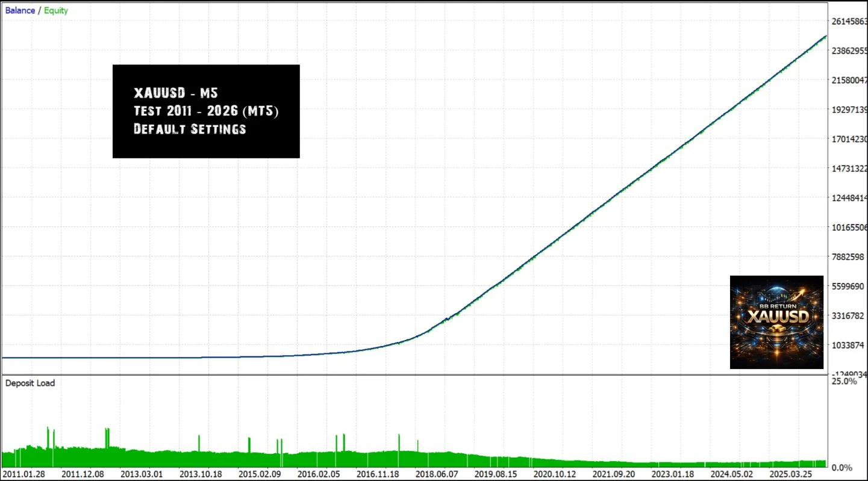
Task: Click the 2011.01.28 date label
Action: (23, 474)
